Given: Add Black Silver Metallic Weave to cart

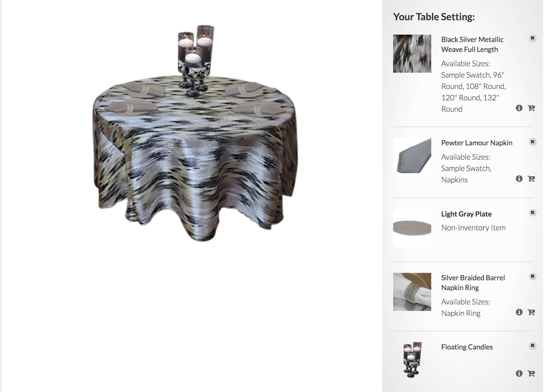Looking at the screenshot, I should (531, 108).
